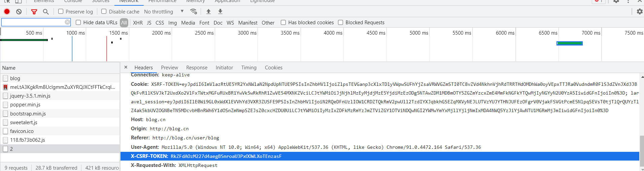
Task: Switch to the Headers tab
Action: (144, 68)
